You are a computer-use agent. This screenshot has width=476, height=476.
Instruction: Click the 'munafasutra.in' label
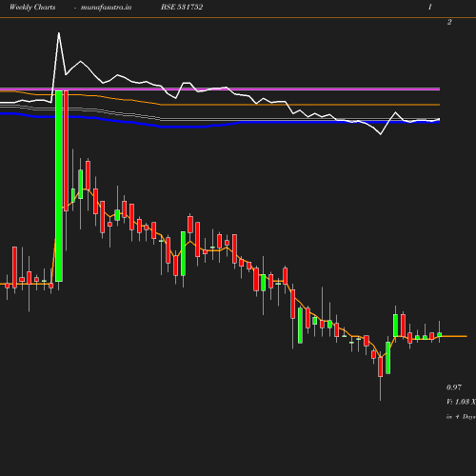click(106, 7)
